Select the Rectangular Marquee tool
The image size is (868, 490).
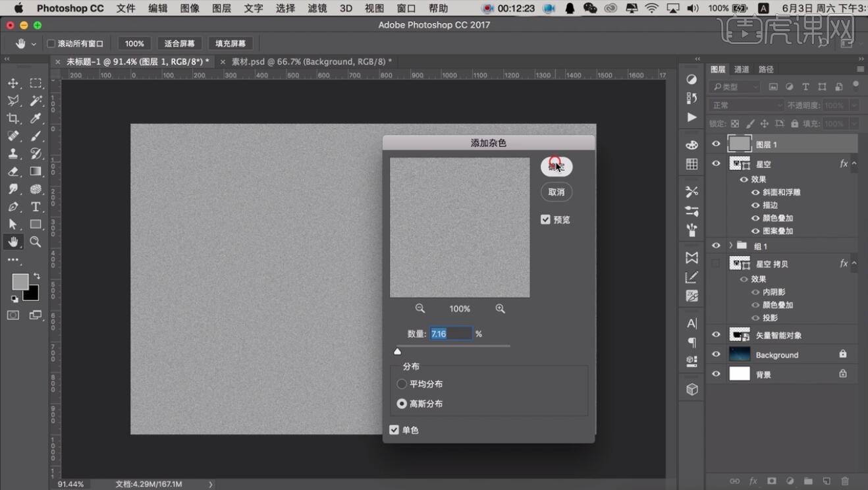[36, 83]
